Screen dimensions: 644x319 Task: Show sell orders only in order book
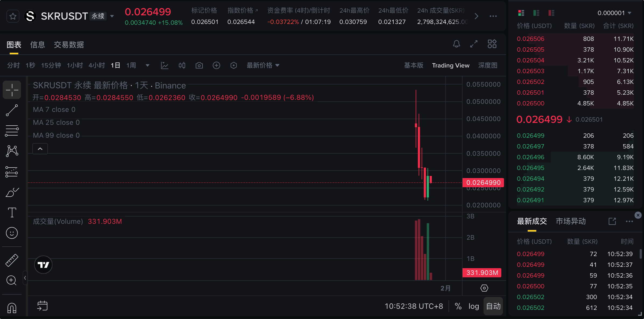(551, 13)
